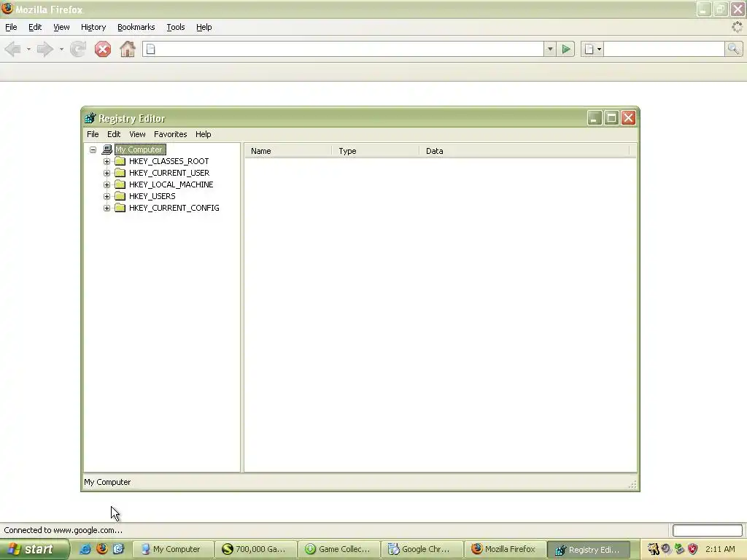Click green Go arrow beside address bar
Image resolution: width=747 pixels, height=560 pixels.
coord(566,49)
